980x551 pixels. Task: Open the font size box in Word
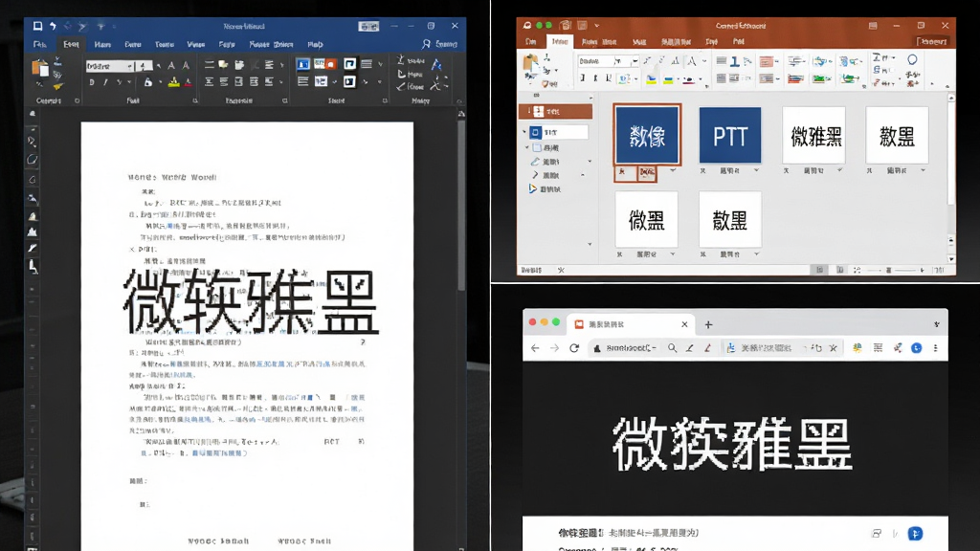click(144, 66)
